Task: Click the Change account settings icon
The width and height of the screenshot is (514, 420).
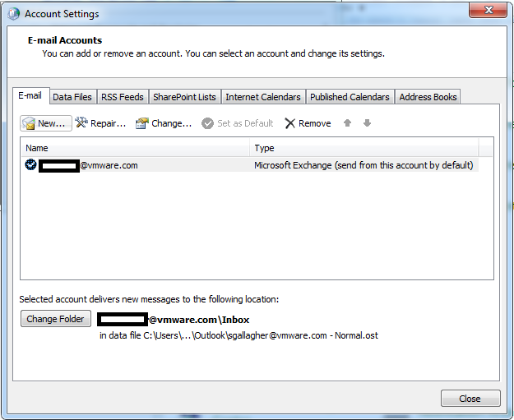Action: 141,123
